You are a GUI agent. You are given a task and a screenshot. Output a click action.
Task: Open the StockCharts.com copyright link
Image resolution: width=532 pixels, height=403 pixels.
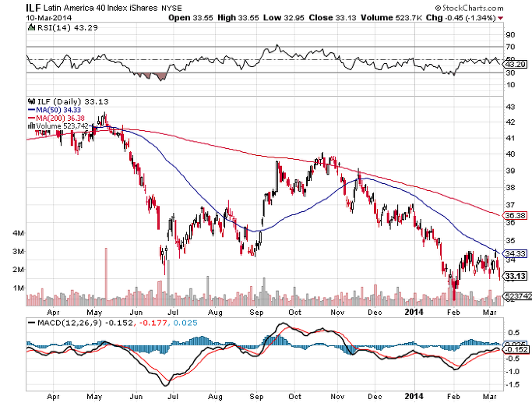469,8
